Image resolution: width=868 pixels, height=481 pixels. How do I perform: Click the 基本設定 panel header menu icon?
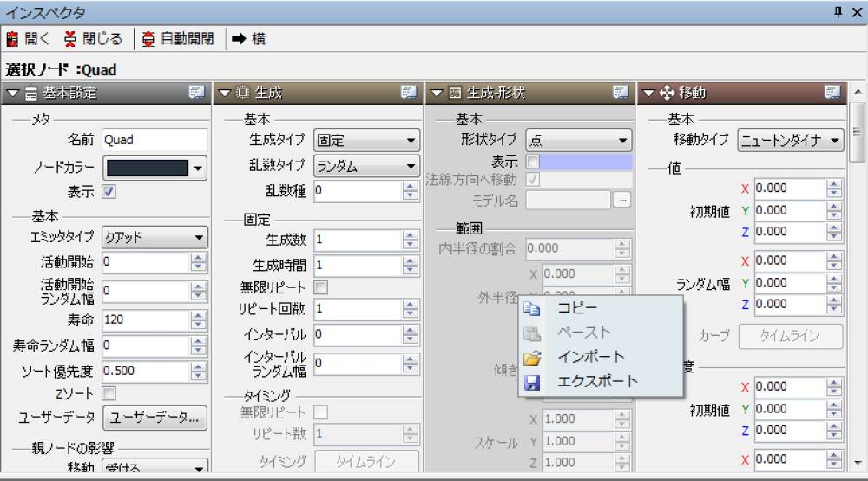click(197, 93)
